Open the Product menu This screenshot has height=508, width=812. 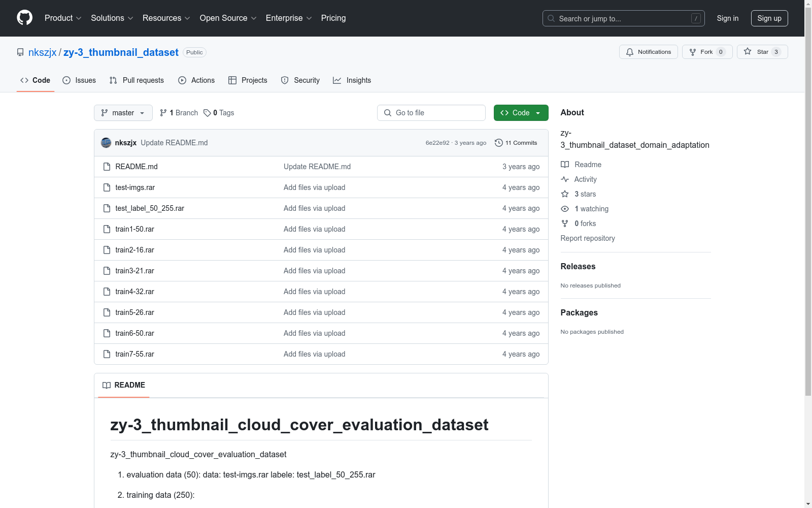coord(63,18)
